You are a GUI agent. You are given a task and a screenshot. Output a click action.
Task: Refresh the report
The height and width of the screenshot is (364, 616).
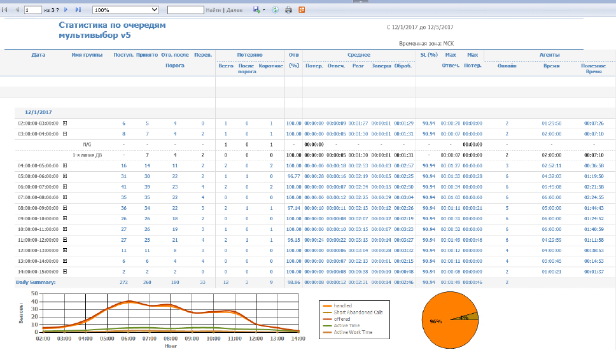coord(275,10)
